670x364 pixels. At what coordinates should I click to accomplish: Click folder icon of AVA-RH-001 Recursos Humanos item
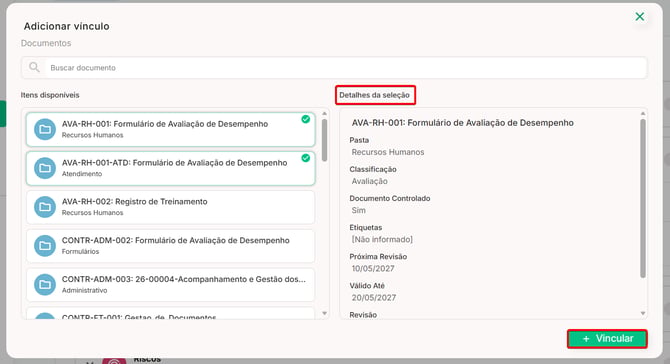click(x=45, y=129)
